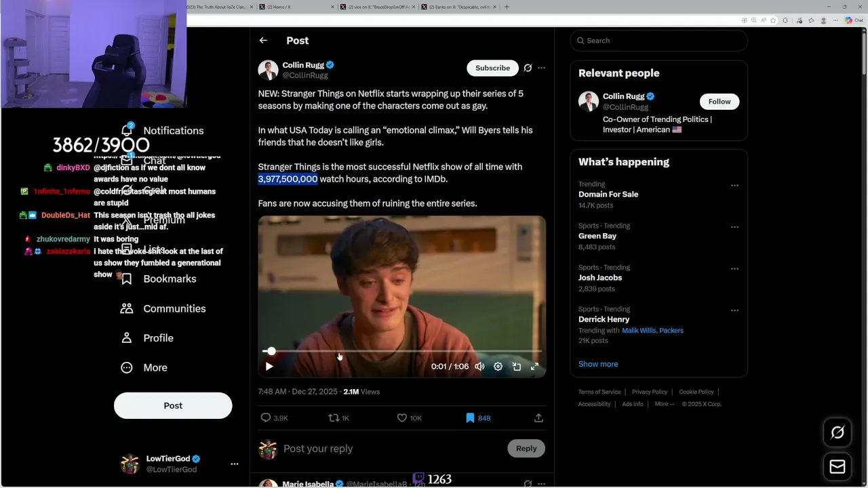
Task: Open the Josh Jacobs trending topic
Action: tap(600, 278)
